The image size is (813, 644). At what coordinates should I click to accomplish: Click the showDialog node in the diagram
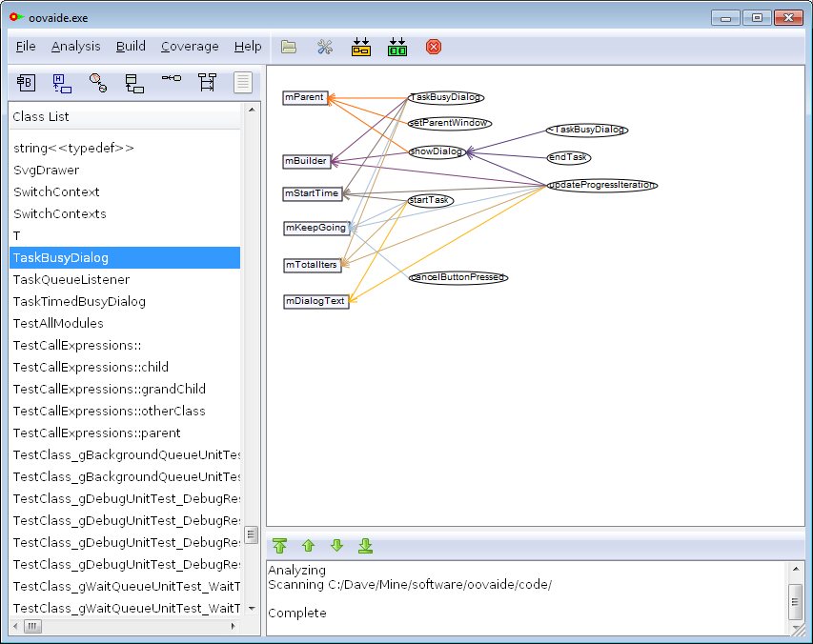[437, 151]
